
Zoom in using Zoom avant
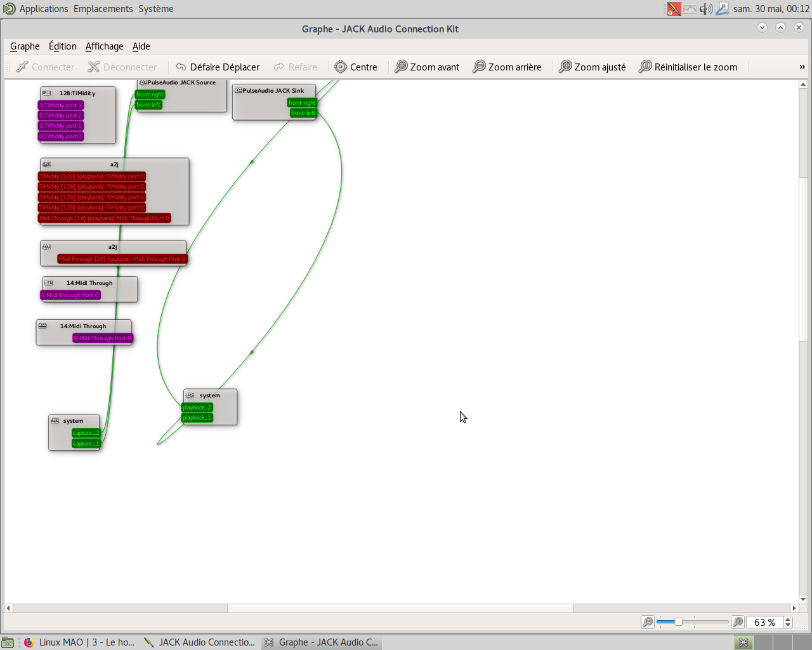tap(427, 67)
